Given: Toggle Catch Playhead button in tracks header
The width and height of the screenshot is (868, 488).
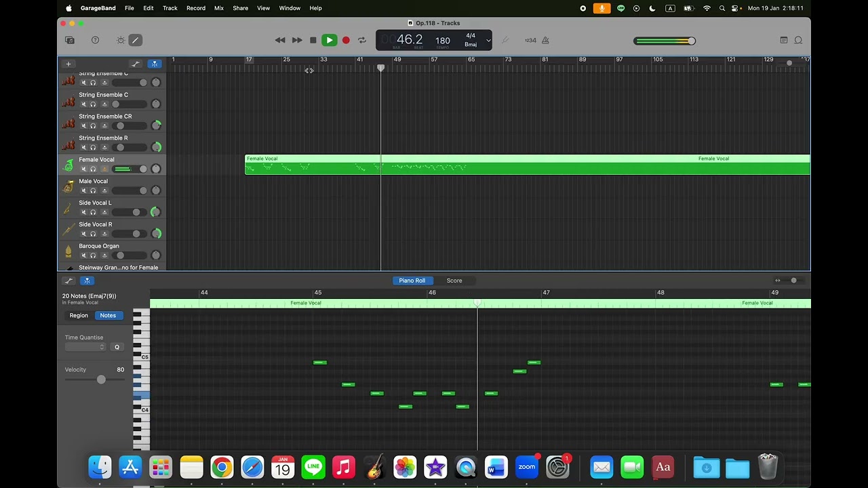Looking at the screenshot, I should [x=155, y=64].
